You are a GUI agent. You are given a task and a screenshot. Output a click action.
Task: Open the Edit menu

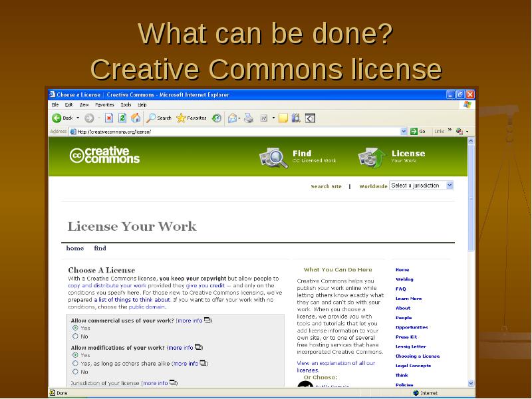[69, 105]
